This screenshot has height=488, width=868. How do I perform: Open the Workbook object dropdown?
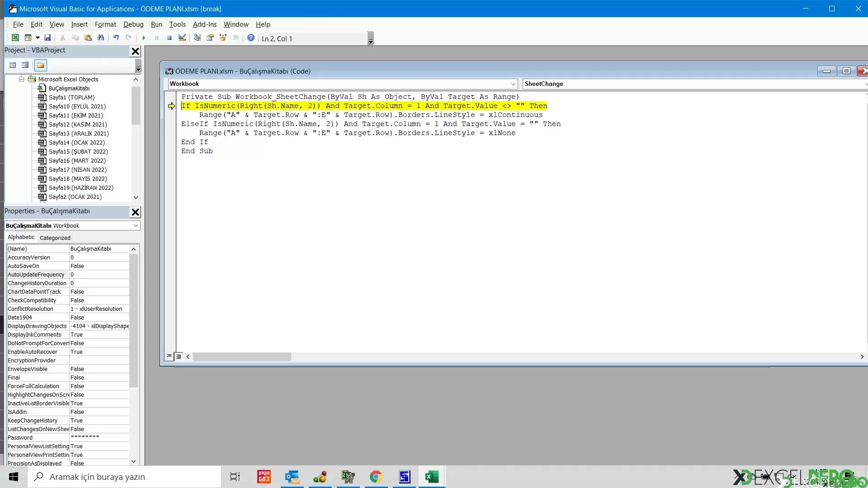pyautogui.click(x=513, y=84)
